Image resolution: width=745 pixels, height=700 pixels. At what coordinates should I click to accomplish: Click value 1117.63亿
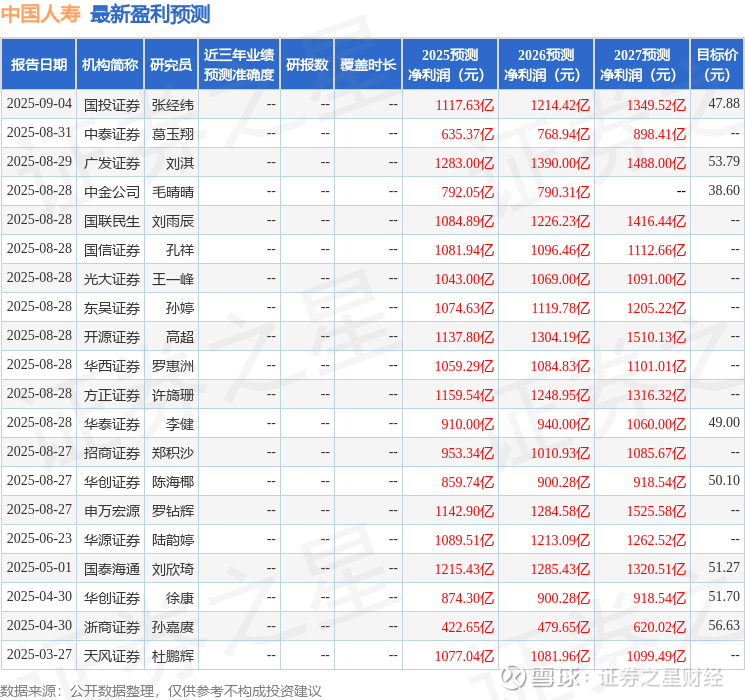(465, 105)
